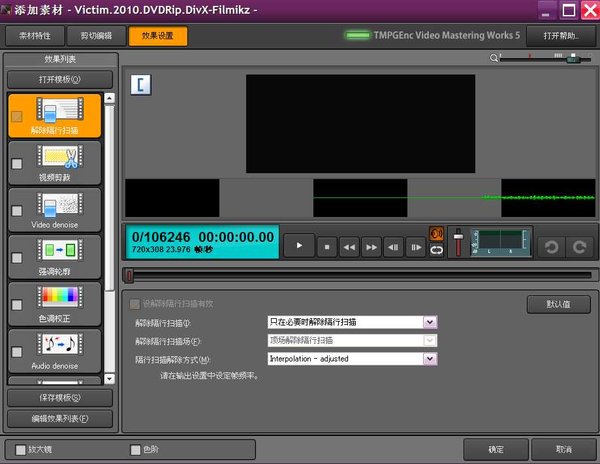Step back one frame
Viewport: 600px width, 464px height.
pos(395,245)
